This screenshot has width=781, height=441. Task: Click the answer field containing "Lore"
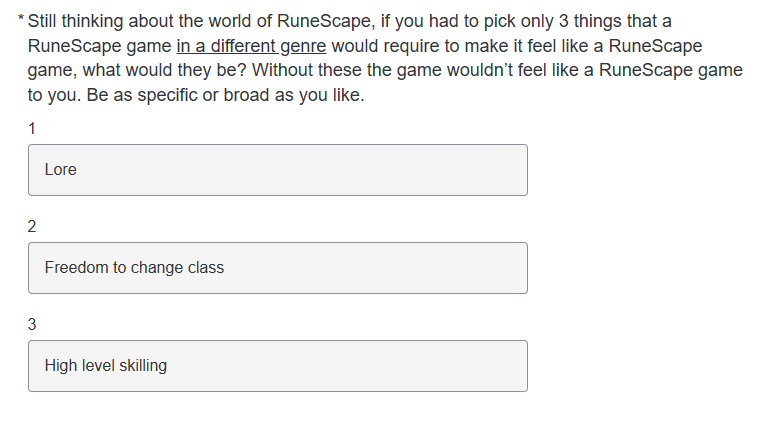[x=277, y=170]
